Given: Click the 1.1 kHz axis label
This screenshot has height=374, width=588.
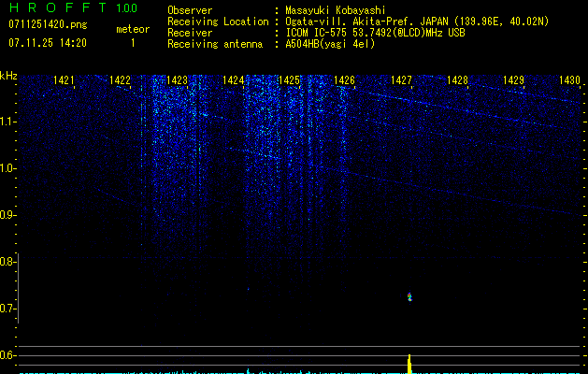Looking at the screenshot, I should point(7,122).
